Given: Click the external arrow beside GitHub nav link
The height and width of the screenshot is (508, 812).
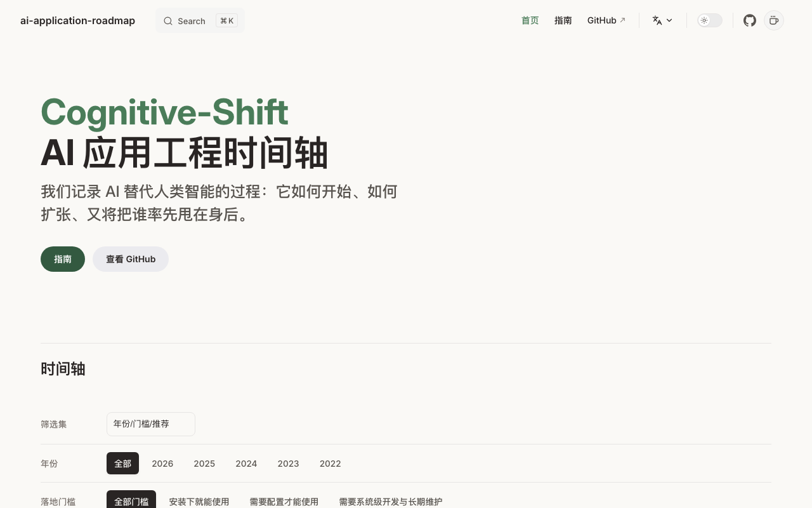Looking at the screenshot, I should click(622, 20).
